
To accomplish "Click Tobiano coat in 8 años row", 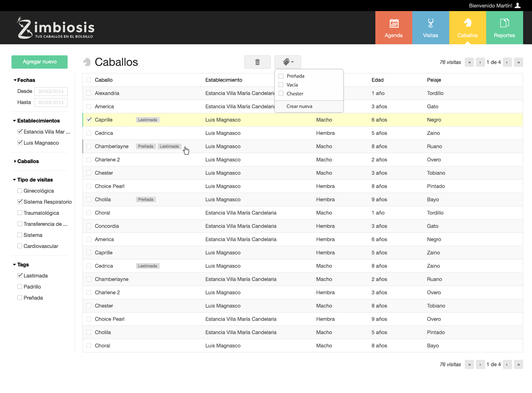I will pos(436,306).
